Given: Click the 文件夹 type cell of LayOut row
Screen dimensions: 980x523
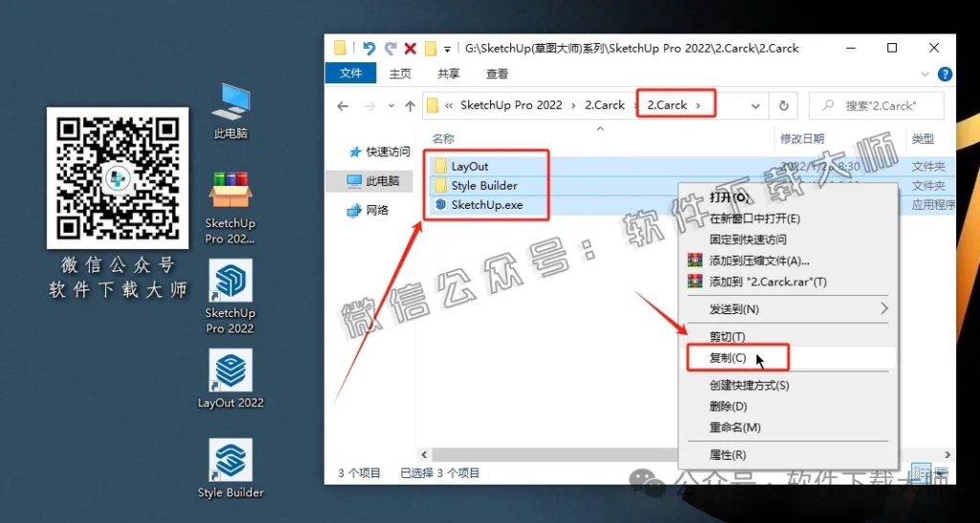Looking at the screenshot, I should pos(928,167).
